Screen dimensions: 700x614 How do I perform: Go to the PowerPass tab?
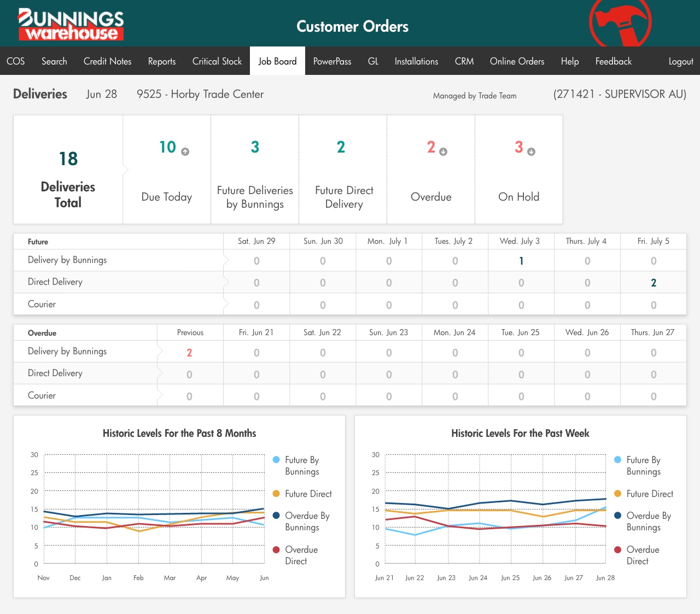332,61
